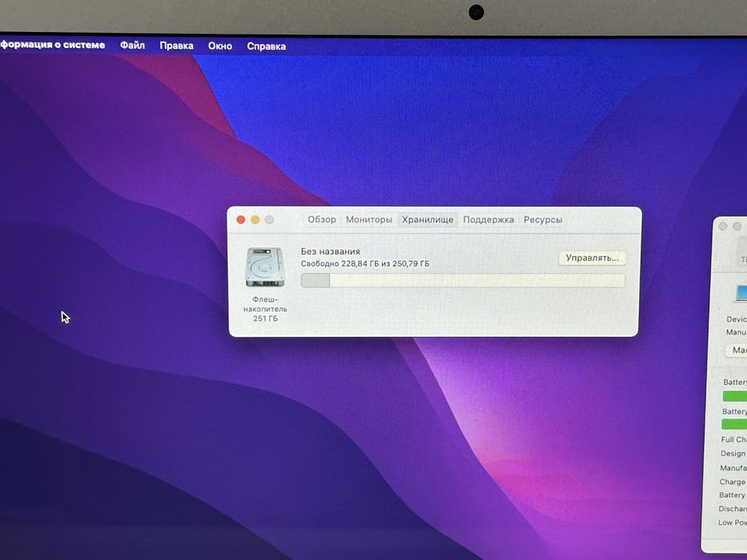This screenshot has height=560, width=747.
Task: Click the flash drive disk icon
Action: coord(265,267)
